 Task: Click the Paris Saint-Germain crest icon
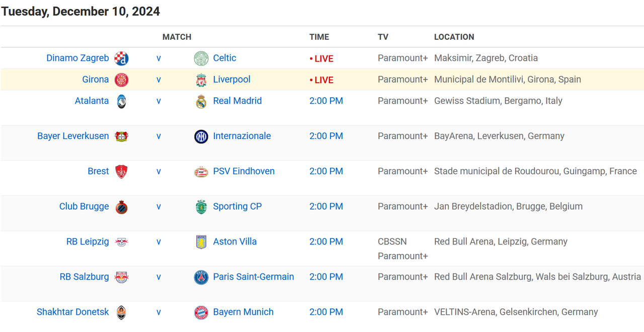[x=201, y=277]
